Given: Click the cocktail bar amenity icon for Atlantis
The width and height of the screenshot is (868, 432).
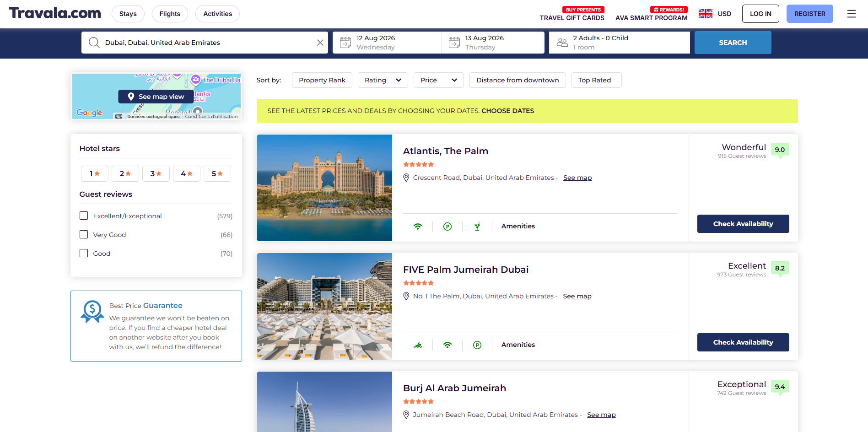Looking at the screenshot, I should [x=477, y=226].
